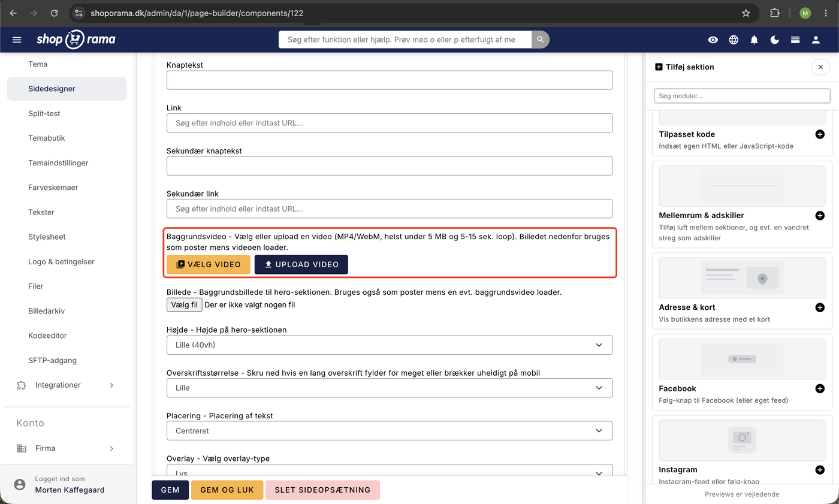Add the Mellemrum & adskiller module
The height and width of the screenshot is (504, 839).
pyautogui.click(x=820, y=215)
